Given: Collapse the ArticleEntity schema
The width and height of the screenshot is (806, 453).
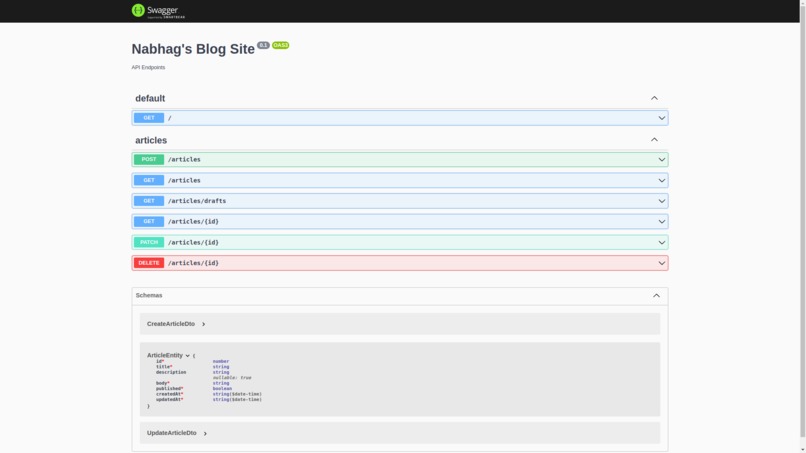Looking at the screenshot, I should (188, 355).
